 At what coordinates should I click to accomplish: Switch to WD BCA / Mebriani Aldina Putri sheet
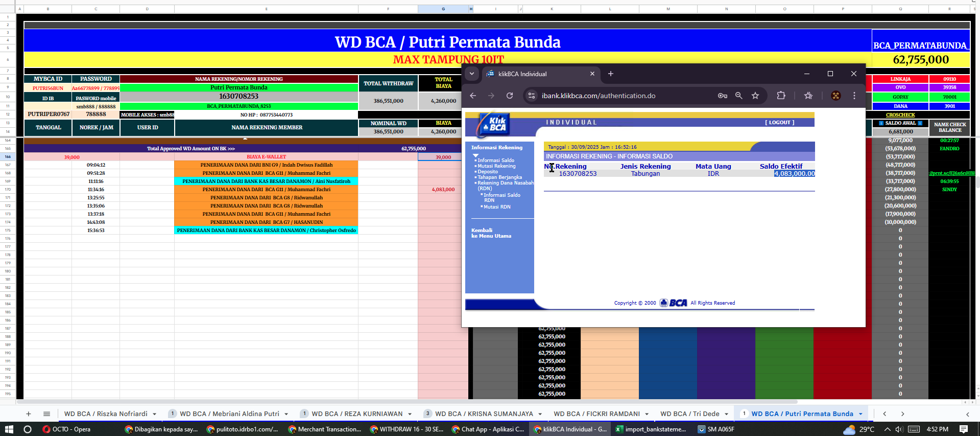(229, 414)
